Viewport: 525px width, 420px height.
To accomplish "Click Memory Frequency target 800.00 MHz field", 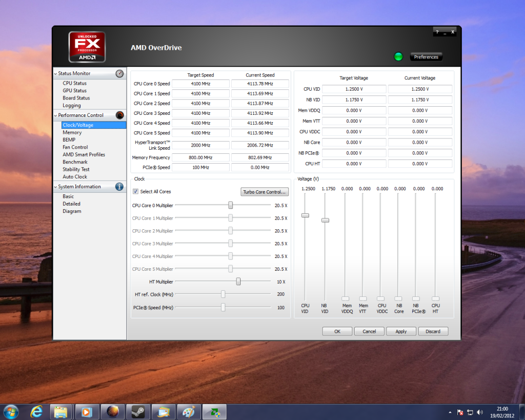I will [x=200, y=157].
